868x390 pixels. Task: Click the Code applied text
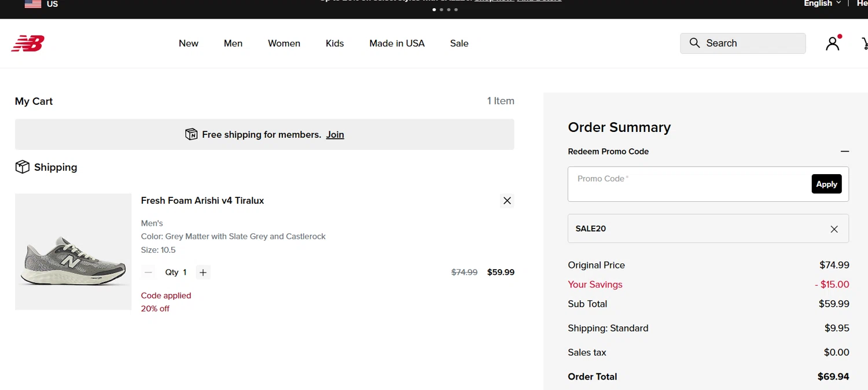coord(166,296)
